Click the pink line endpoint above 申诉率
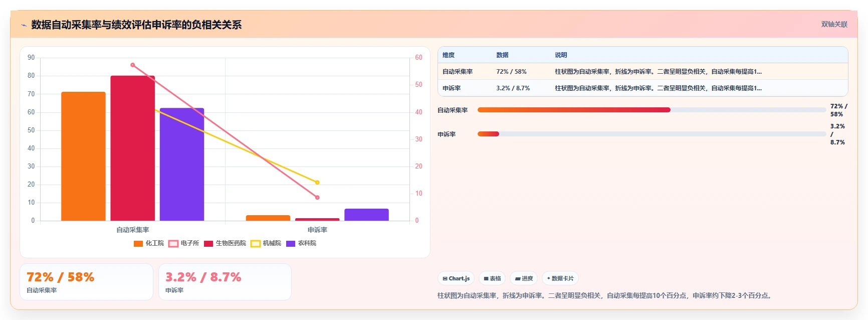This screenshot has width=868, height=320. [x=317, y=198]
